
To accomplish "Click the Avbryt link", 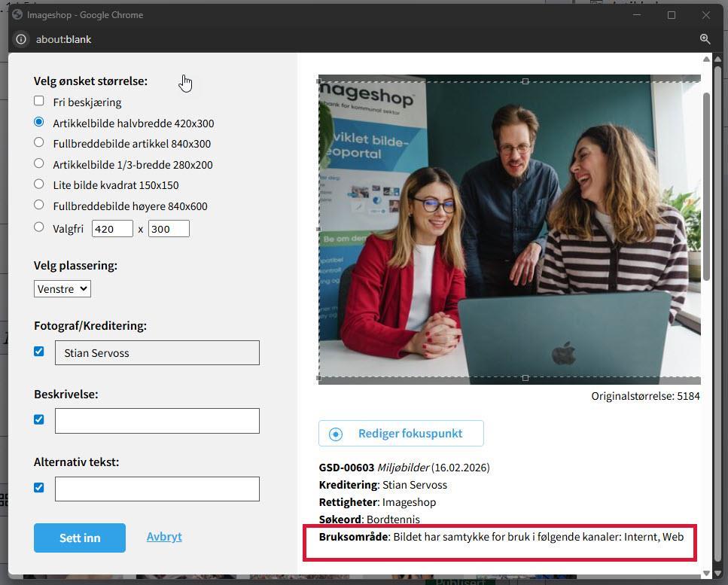I will [x=164, y=537].
